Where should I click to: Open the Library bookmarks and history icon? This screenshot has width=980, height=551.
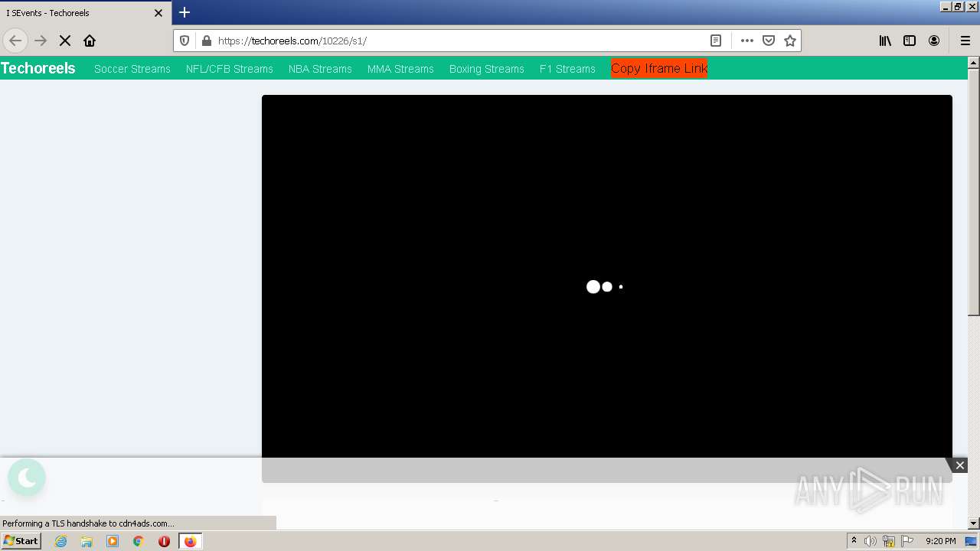pyautogui.click(x=885, y=41)
